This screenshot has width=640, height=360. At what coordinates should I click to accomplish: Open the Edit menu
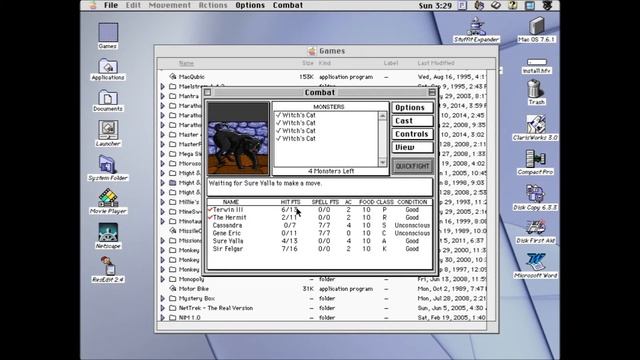(x=133, y=5)
